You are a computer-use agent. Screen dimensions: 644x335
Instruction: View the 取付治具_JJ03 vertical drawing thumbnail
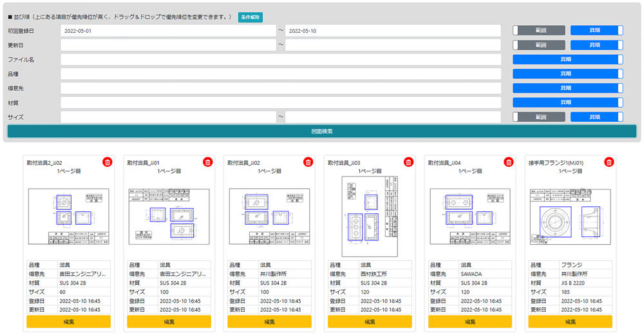coord(370,216)
